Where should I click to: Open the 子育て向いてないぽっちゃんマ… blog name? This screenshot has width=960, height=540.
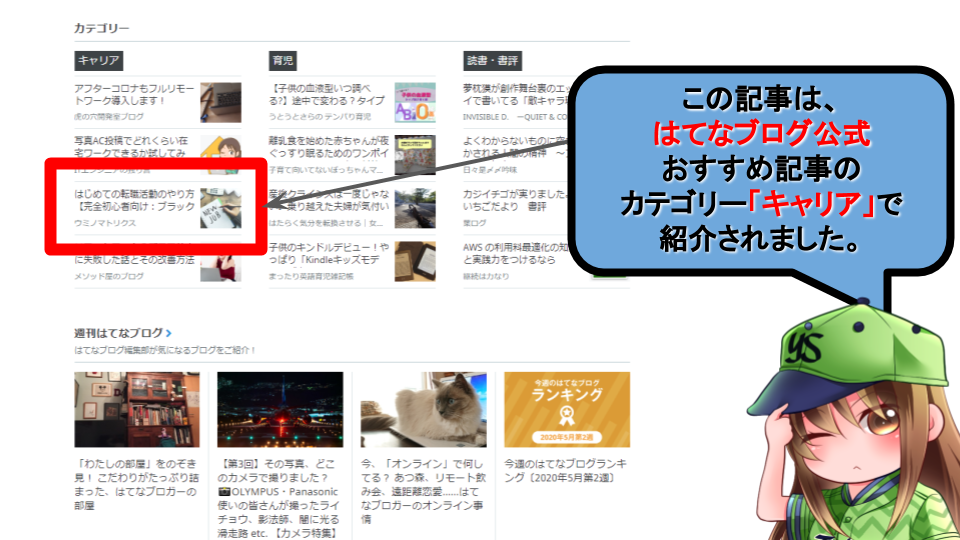pos(326,170)
